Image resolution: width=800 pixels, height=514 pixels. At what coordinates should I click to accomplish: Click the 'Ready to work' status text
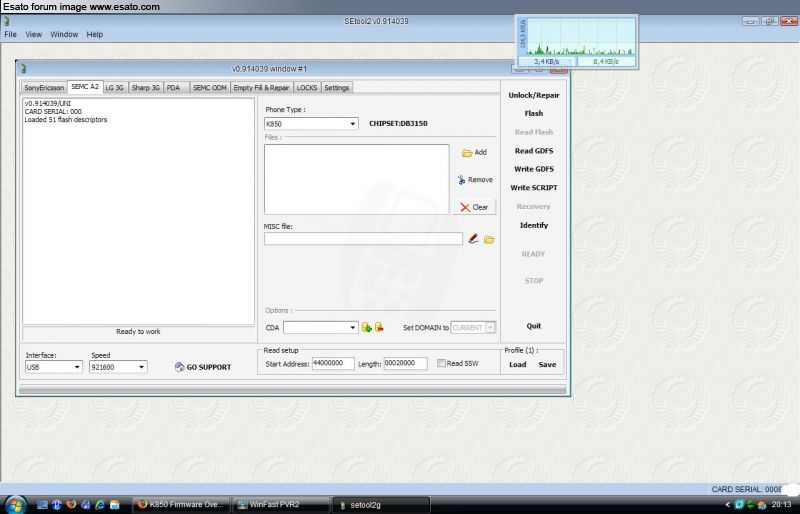coord(138,332)
